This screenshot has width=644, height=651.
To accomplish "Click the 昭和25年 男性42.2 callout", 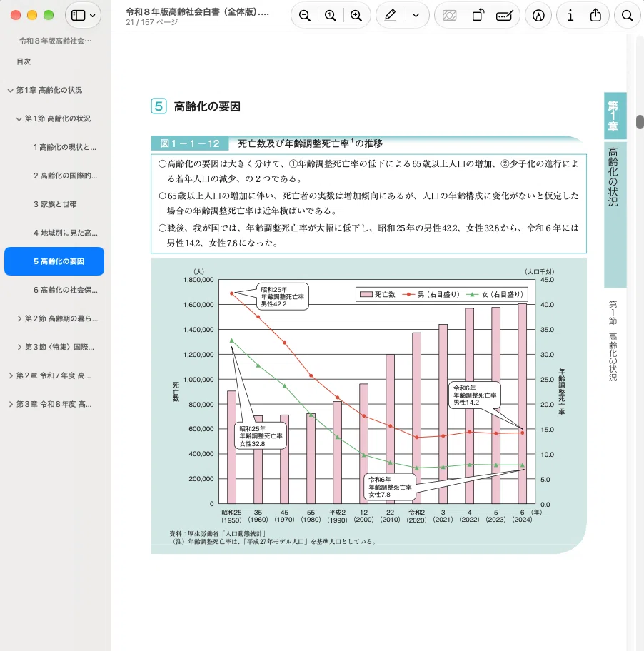I will click(x=282, y=296).
